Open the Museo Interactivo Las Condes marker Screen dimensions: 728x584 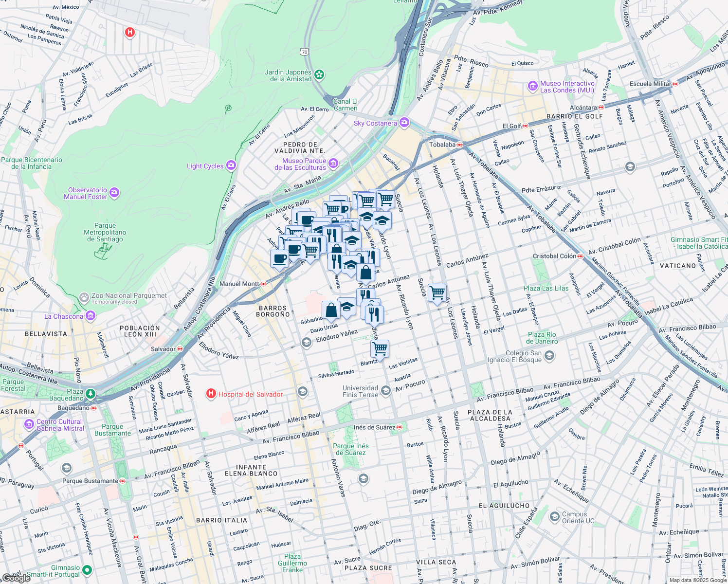pyautogui.click(x=532, y=87)
